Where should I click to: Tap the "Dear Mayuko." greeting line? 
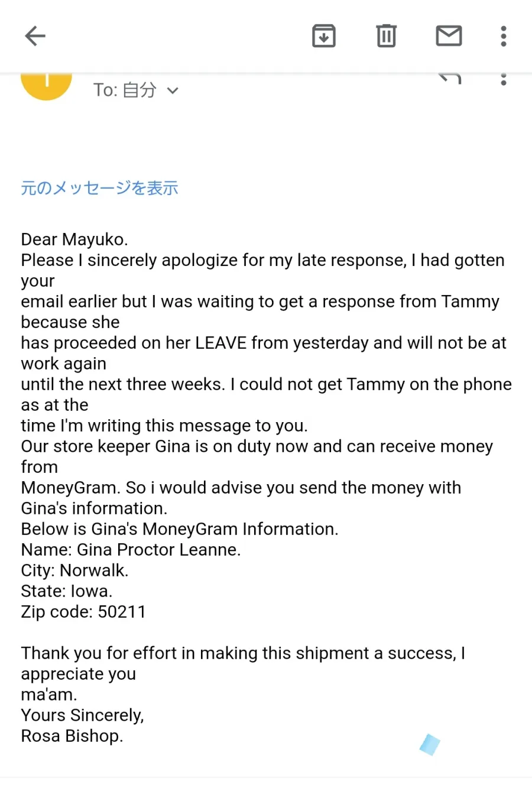74,239
